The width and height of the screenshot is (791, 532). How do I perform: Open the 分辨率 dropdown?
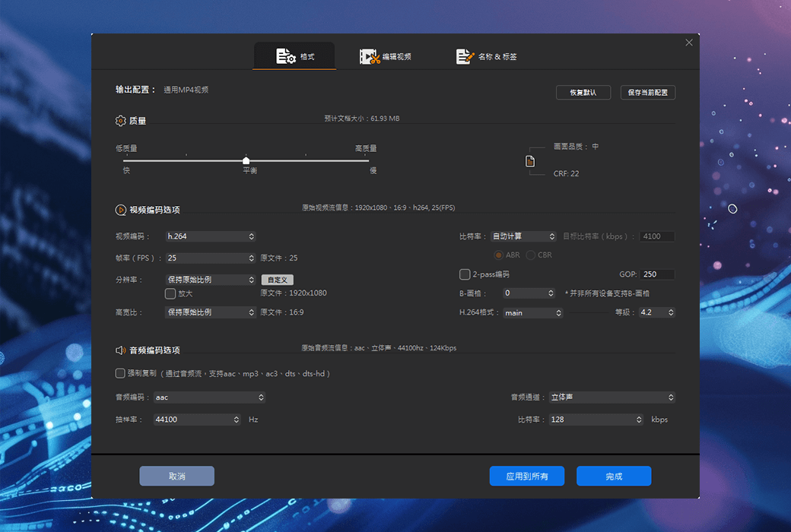[211, 280]
